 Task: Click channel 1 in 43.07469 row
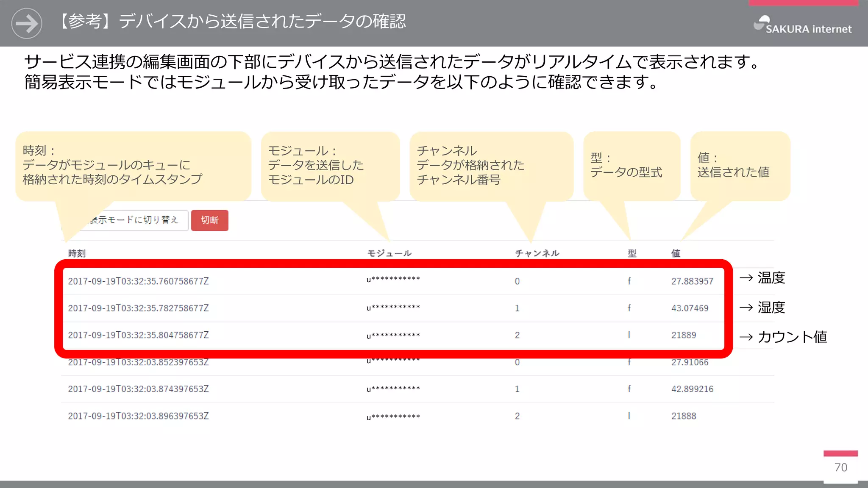tap(517, 308)
